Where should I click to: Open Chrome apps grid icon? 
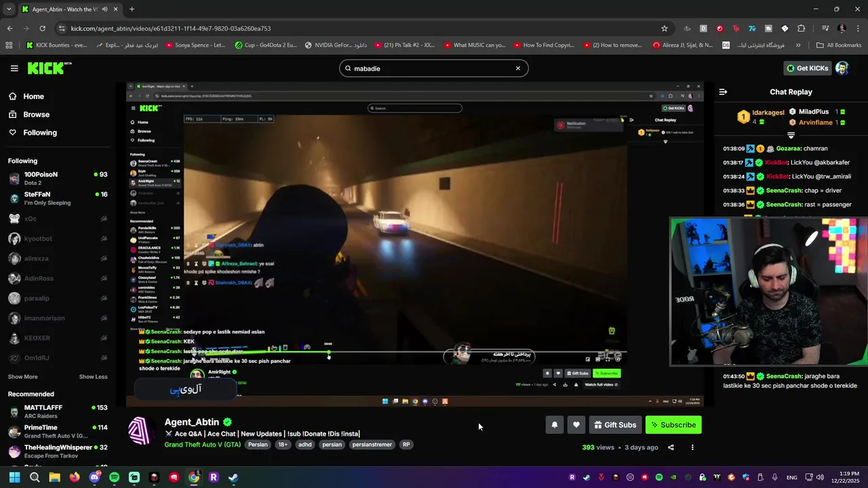[x=9, y=45]
